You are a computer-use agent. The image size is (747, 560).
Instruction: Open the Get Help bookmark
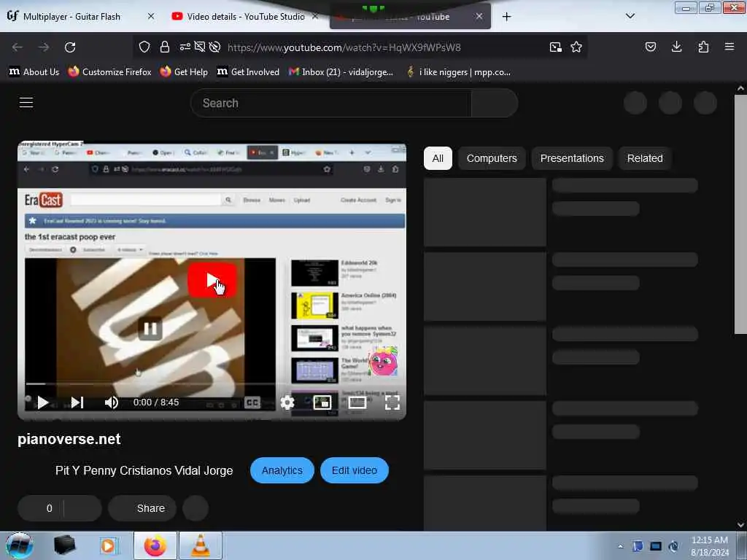(x=184, y=72)
